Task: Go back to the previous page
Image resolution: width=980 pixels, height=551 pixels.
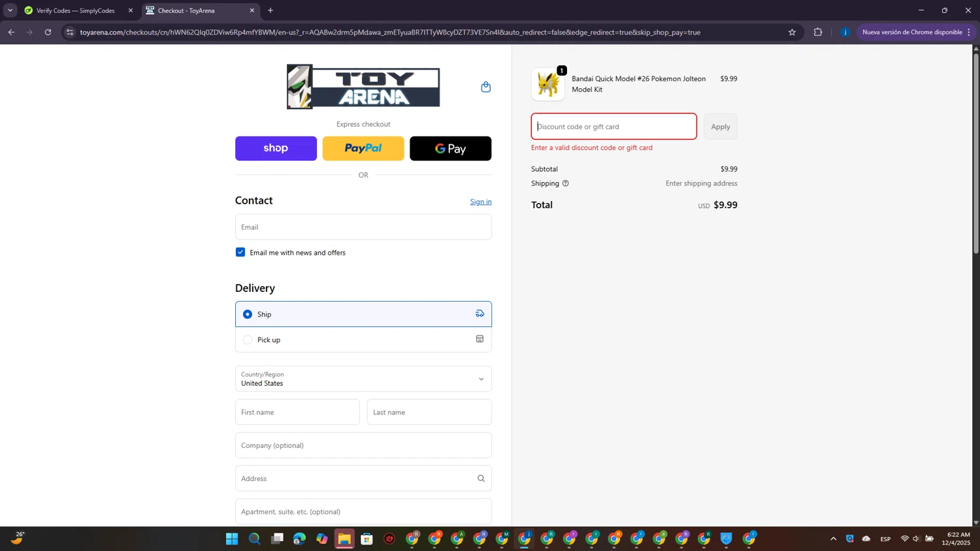Action: coord(11,32)
